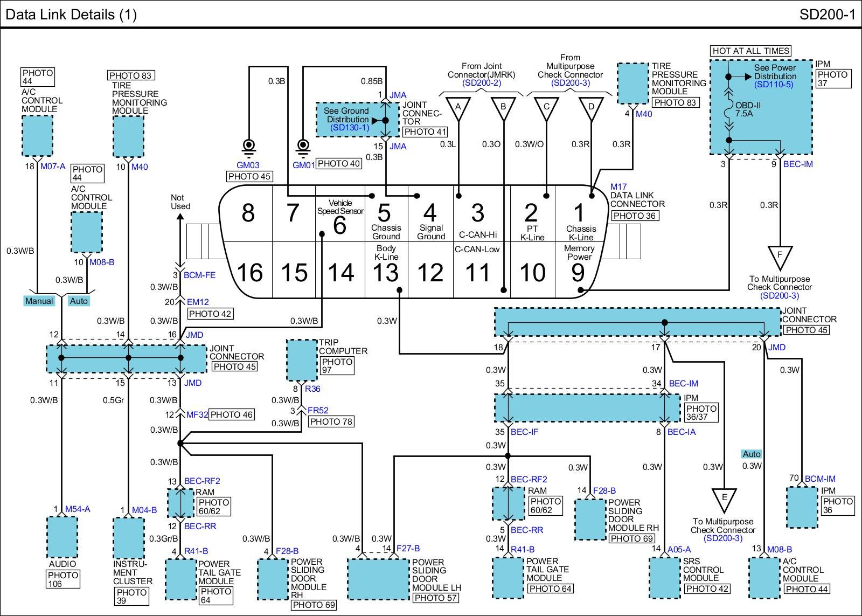The height and width of the screenshot is (616, 862).
Task: Open the SD110-5 power distribution link
Action: pyautogui.click(x=774, y=85)
